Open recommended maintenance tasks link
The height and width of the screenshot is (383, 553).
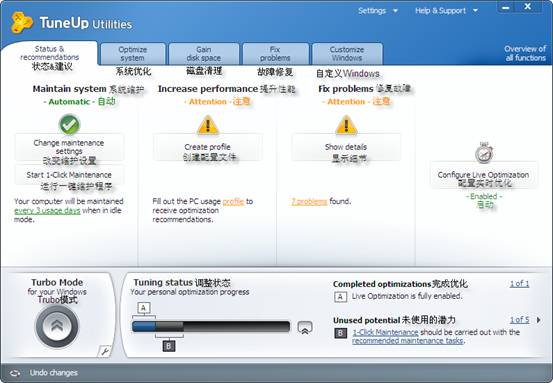click(x=408, y=341)
